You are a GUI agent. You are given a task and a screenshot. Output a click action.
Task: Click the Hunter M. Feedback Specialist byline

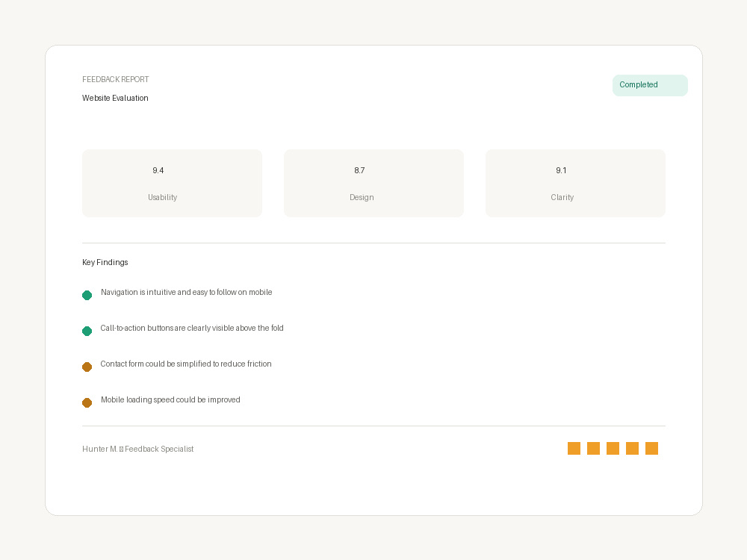point(137,449)
